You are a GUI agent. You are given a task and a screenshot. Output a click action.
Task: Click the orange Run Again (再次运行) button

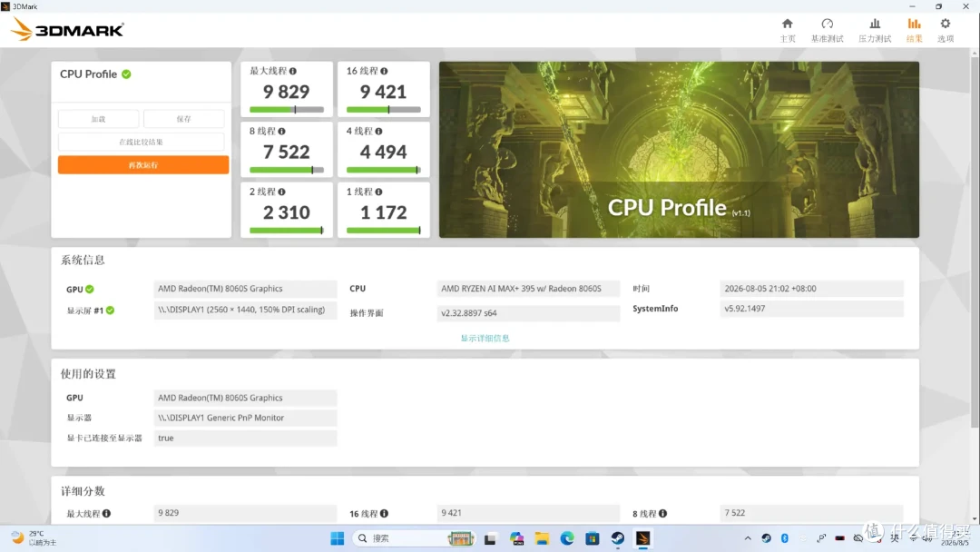click(143, 165)
